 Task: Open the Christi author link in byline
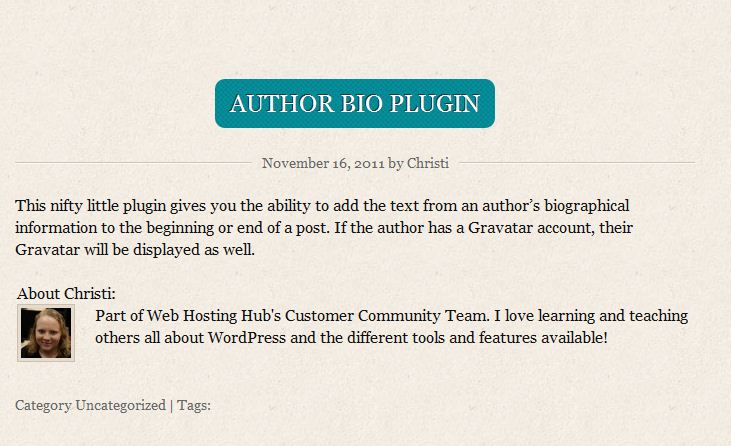(x=427, y=163)
